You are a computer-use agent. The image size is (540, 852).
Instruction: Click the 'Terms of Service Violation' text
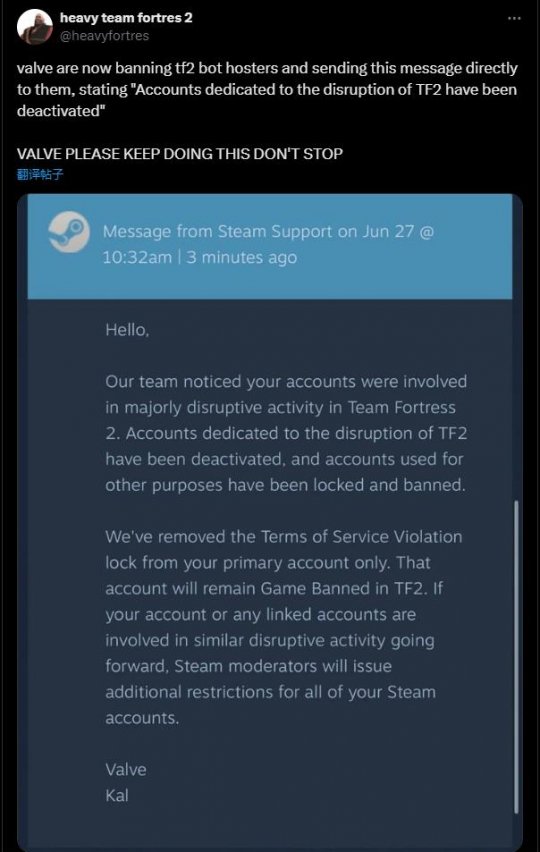(361, 537)
